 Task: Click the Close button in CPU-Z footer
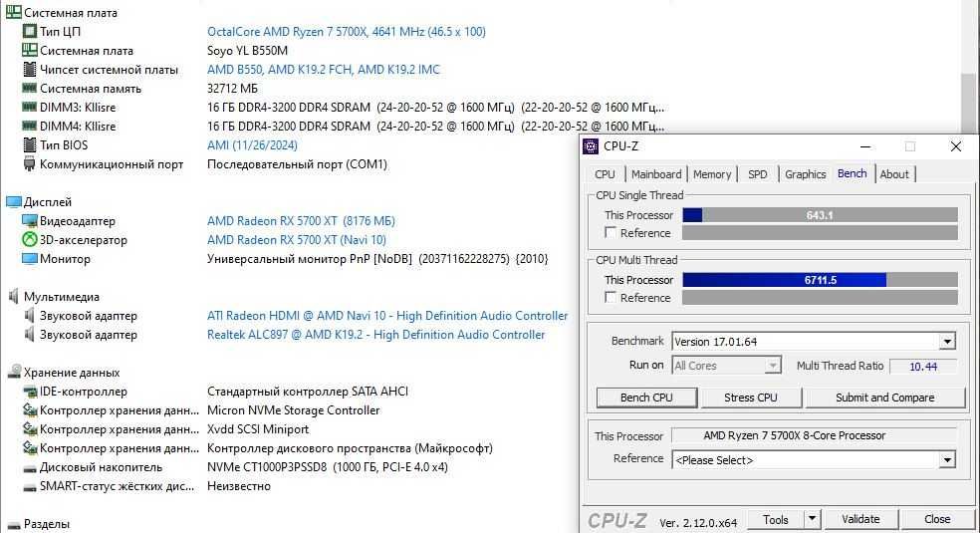937,519
